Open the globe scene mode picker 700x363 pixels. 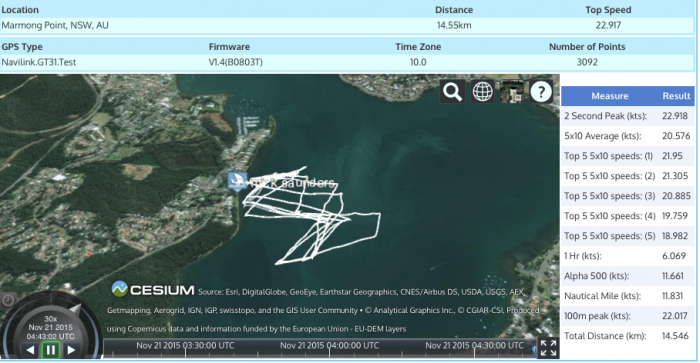[x=483, y=92]
